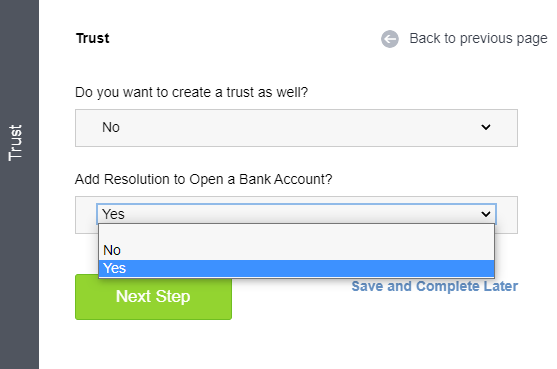Click the "Do you want to create a trust" label
Image resolution: width=557 pixels, height=369 pixels.
coord(191,92)
